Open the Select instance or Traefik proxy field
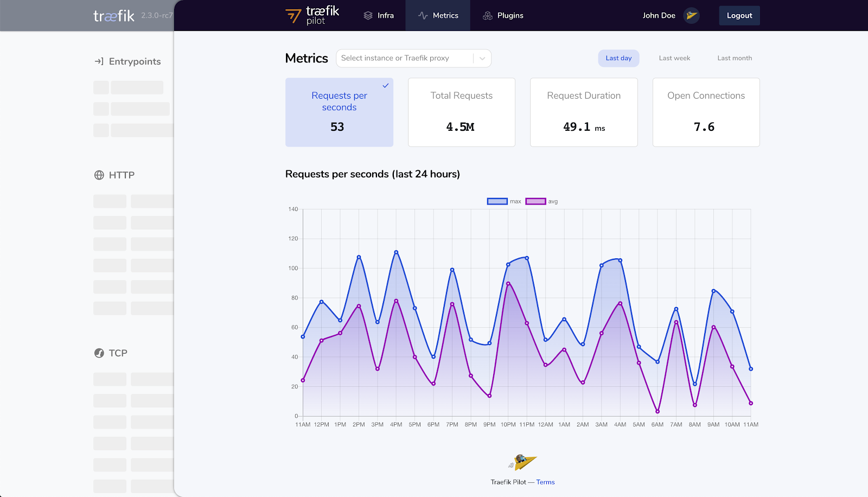Viewport: 868px width, 497px height. coord(414,59)
